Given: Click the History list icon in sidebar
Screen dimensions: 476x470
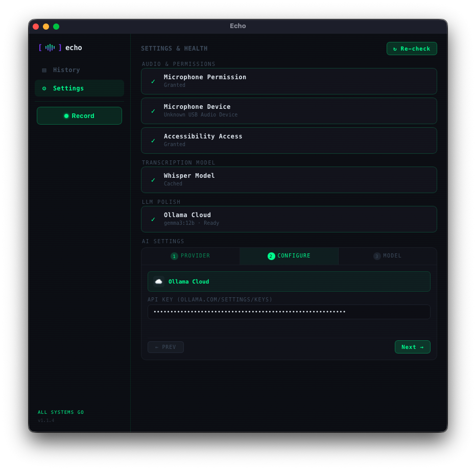Looking at the screenshot, I should (x=44, y=70).
